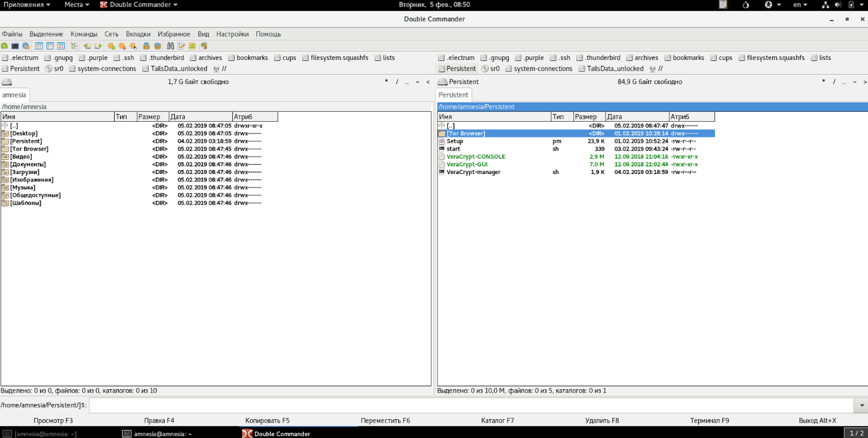Image resolution: width=868 pixels, height=438 pixels.
Task: Click the command line input field
Action: [472, 406]
